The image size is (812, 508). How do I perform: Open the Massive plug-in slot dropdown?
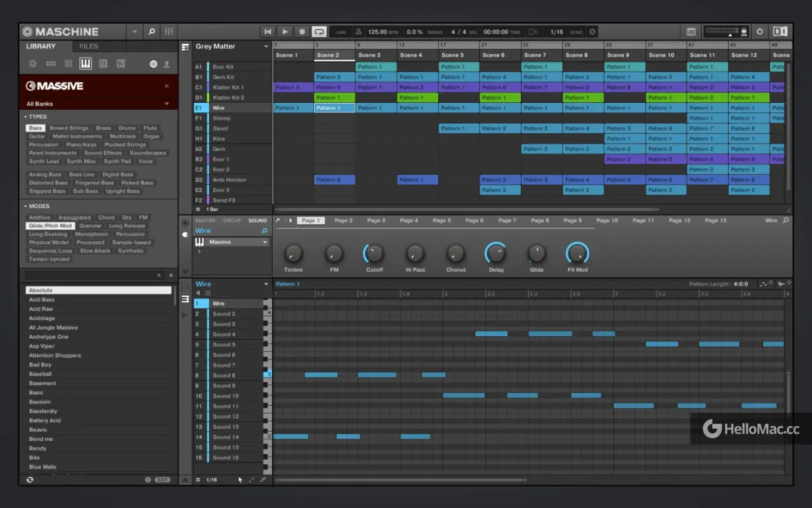click(265, 242)
